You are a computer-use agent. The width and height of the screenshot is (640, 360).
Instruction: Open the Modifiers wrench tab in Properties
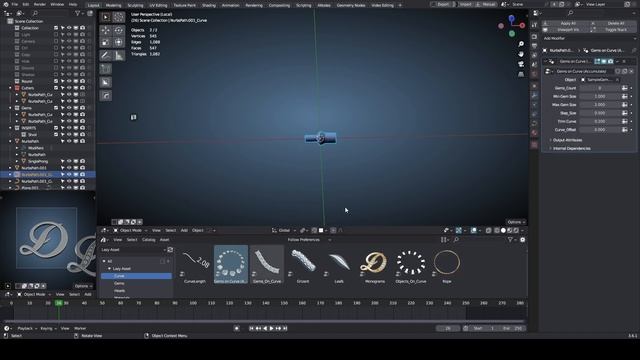pyautogui.click(x=534, y=95)
